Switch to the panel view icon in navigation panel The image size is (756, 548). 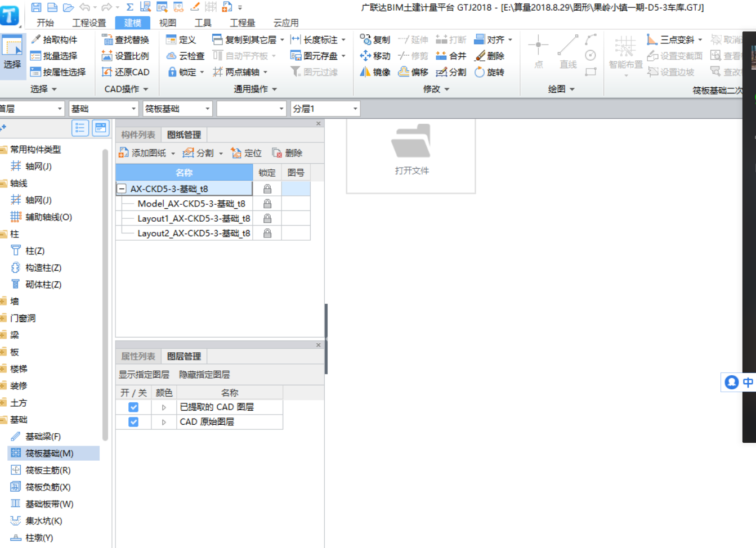(x=101, y=128)
